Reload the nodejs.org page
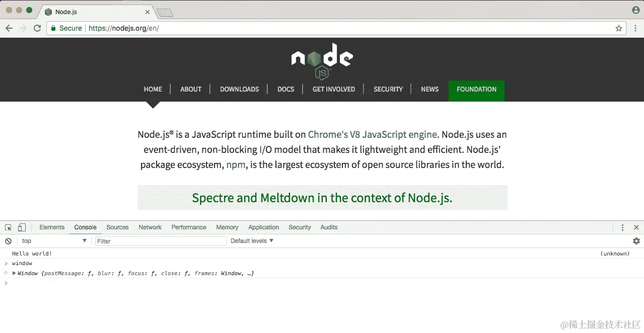Viewport: 644px width, 333px height. (37, 28)
